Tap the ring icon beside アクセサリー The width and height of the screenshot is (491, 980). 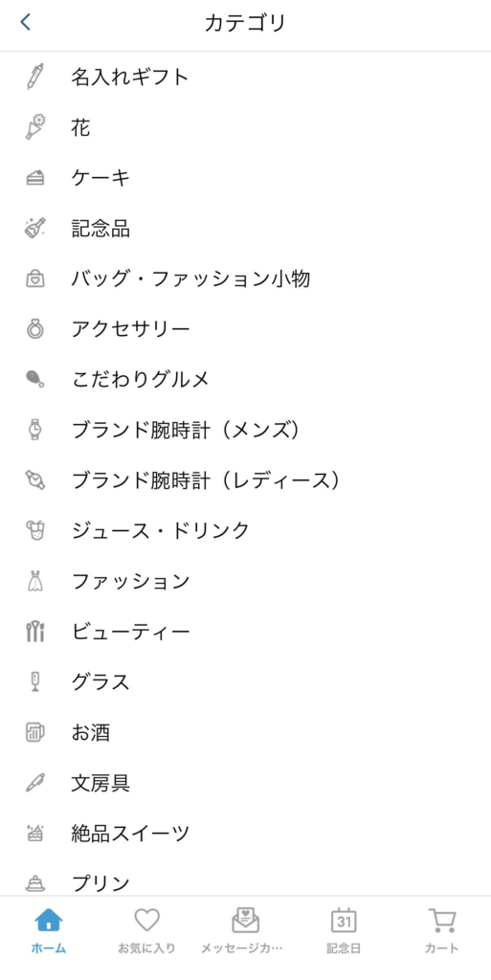pyautogui.click(x=35, y=329)
